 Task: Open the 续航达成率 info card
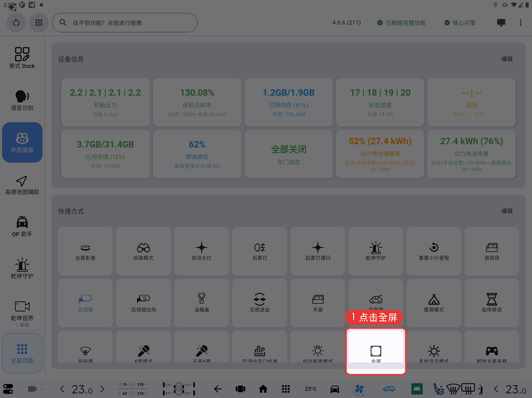(x=197, y=103)
